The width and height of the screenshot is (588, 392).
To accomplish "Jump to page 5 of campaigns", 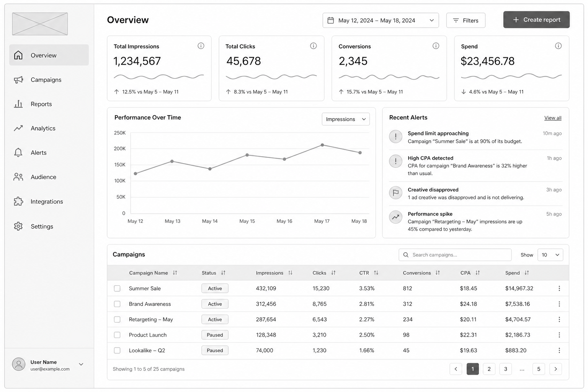I will 539,369.
